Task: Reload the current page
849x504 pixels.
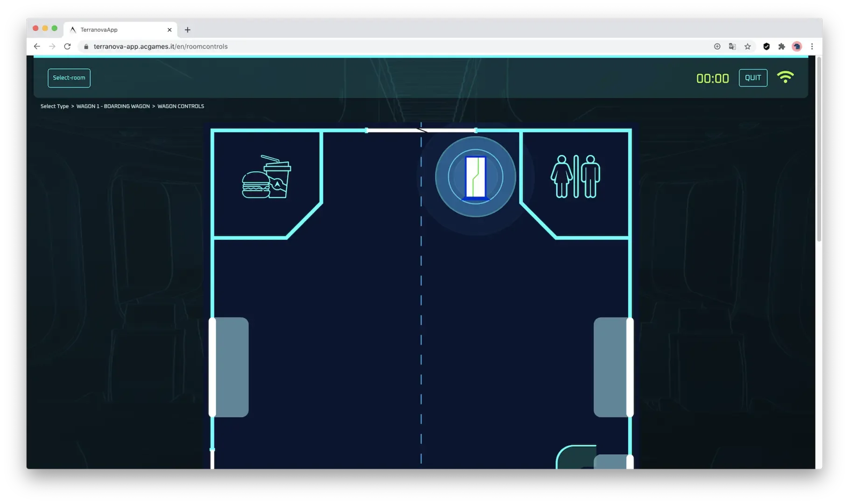Action: click(67, 47)
